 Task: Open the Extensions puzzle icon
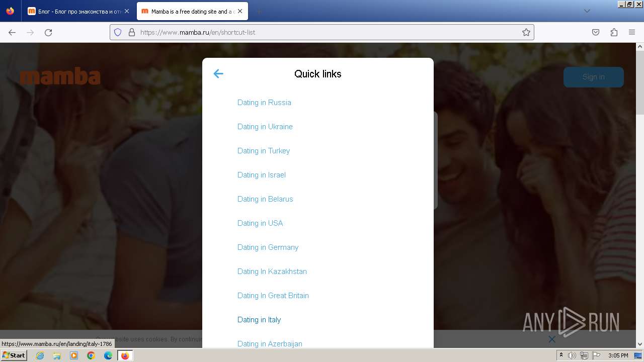click(x=614, y=32)
